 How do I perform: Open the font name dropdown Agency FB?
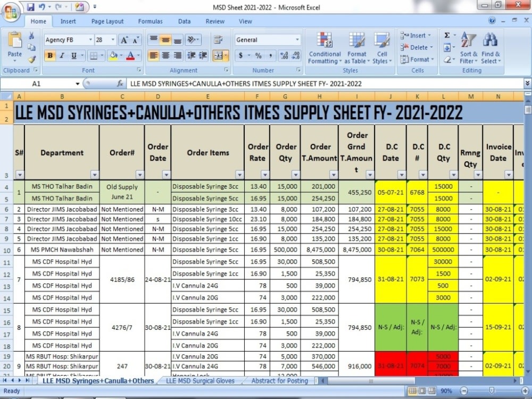(x=90, y=40)
